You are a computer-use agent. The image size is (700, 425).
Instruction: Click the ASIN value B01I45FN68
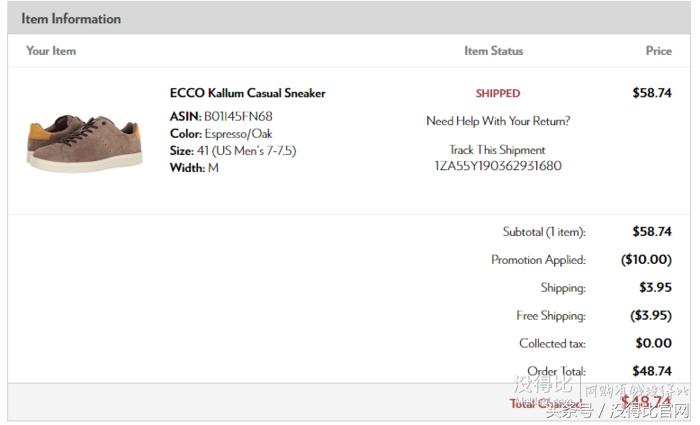click(238, 116)
